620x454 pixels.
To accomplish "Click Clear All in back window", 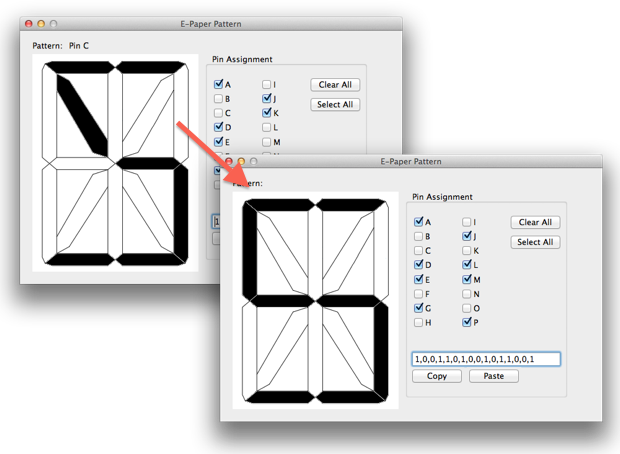I will 335,85.
